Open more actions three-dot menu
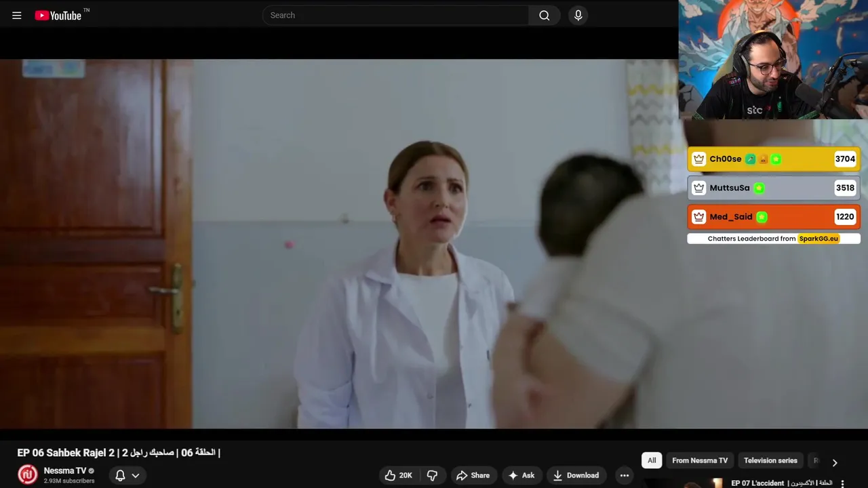This screenshot has height=488, width=868. point(624,475)
